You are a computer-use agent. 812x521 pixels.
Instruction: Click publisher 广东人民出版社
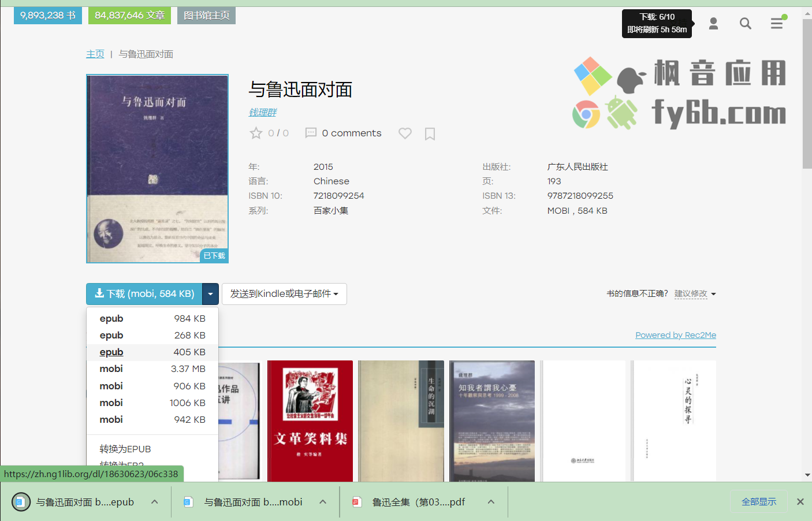[x=578, y=167]
